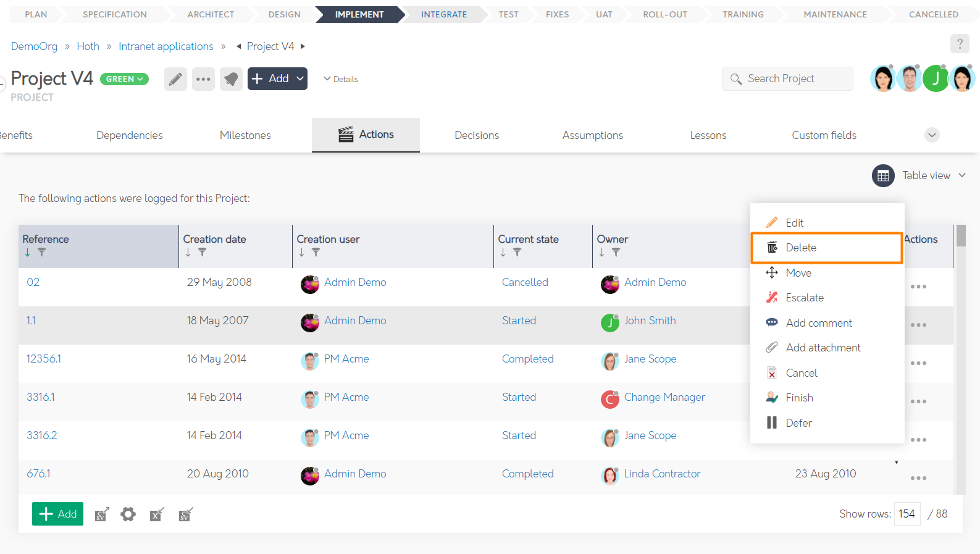Open Intranet applications breadcrumb link

166,46
